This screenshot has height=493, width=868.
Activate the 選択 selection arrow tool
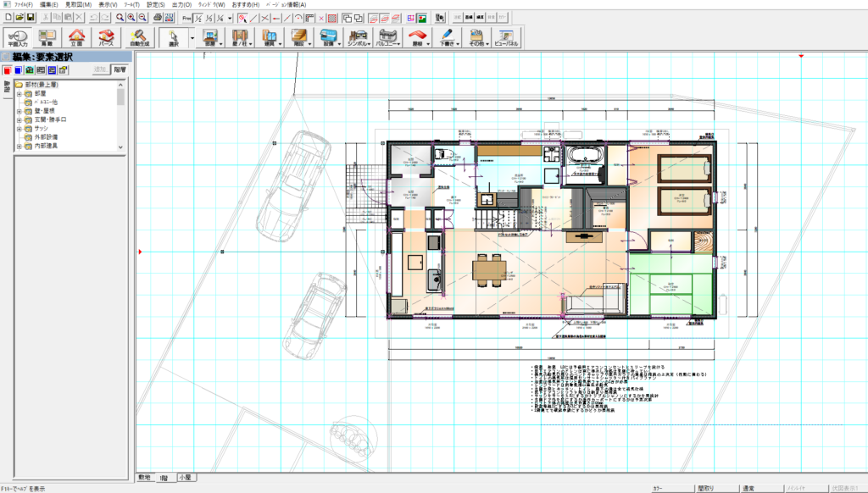(174, 37)
